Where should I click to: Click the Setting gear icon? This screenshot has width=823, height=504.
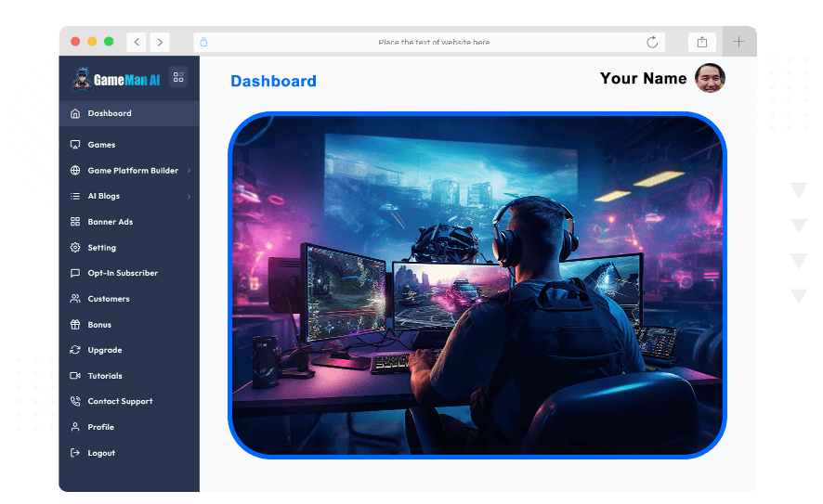click(75, 248)
